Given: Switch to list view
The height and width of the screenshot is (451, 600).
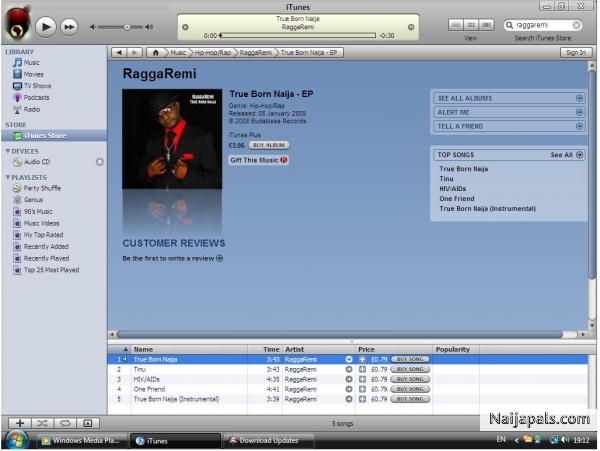Looking at the screenshot, I should click(456, 25).
